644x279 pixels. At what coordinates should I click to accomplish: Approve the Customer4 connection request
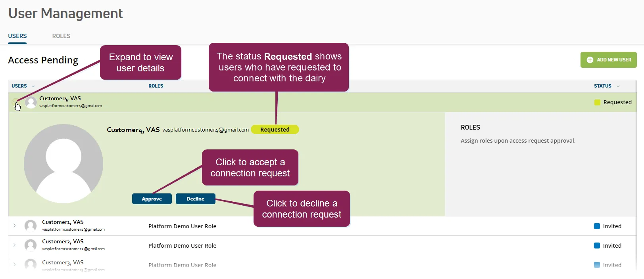152,199
